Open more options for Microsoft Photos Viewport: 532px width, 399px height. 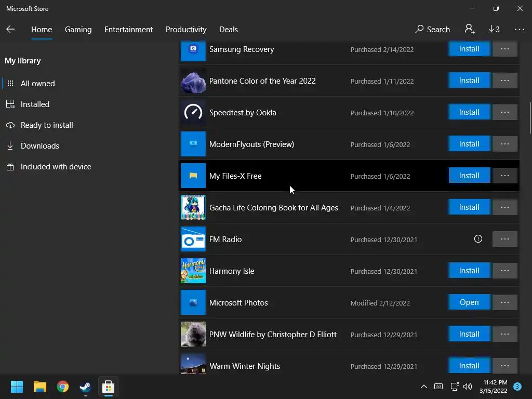point(505,302)
